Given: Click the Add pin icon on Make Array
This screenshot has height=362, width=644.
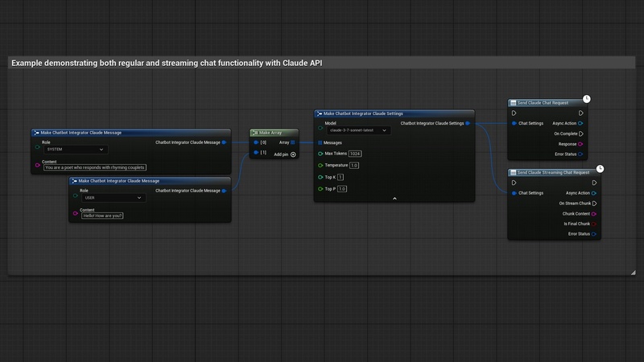Looking at the screenshot, I should click(x=293, y=154).
